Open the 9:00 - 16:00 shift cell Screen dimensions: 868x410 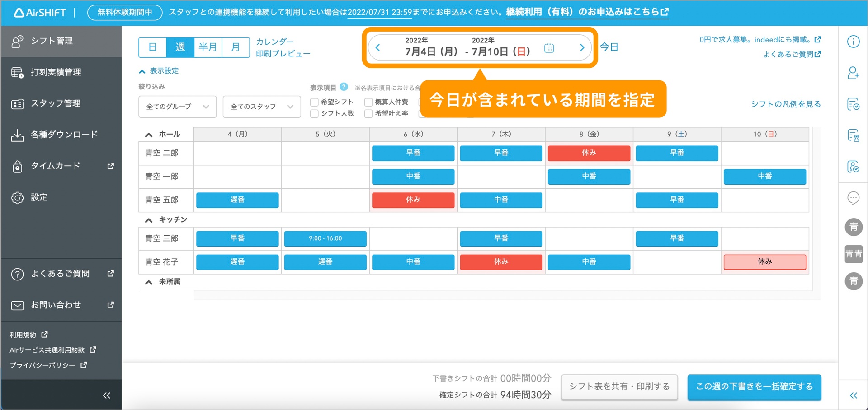pos(325,238)
